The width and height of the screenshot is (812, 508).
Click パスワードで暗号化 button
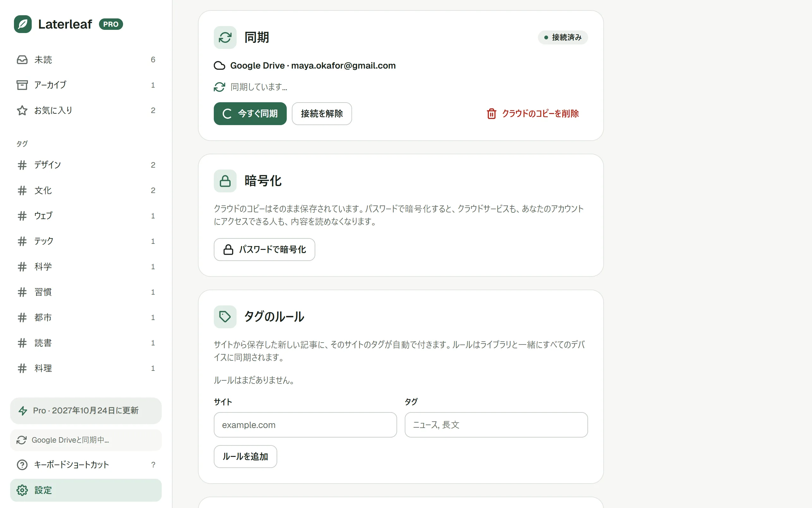(265, 250)
